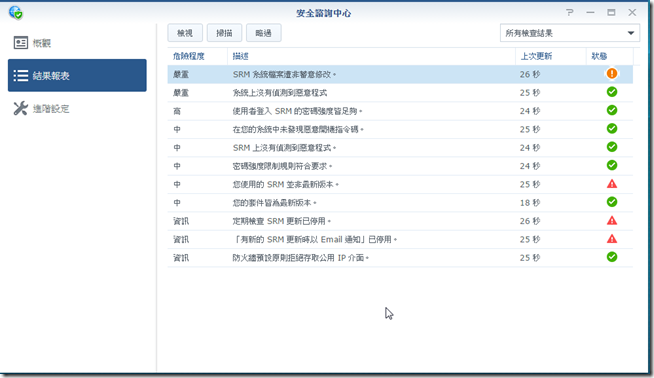Image resolution: width=654 pixels, height=378 pixels.
Task: Close the 安全諮詢中心 window
Action: coord(632,13)
